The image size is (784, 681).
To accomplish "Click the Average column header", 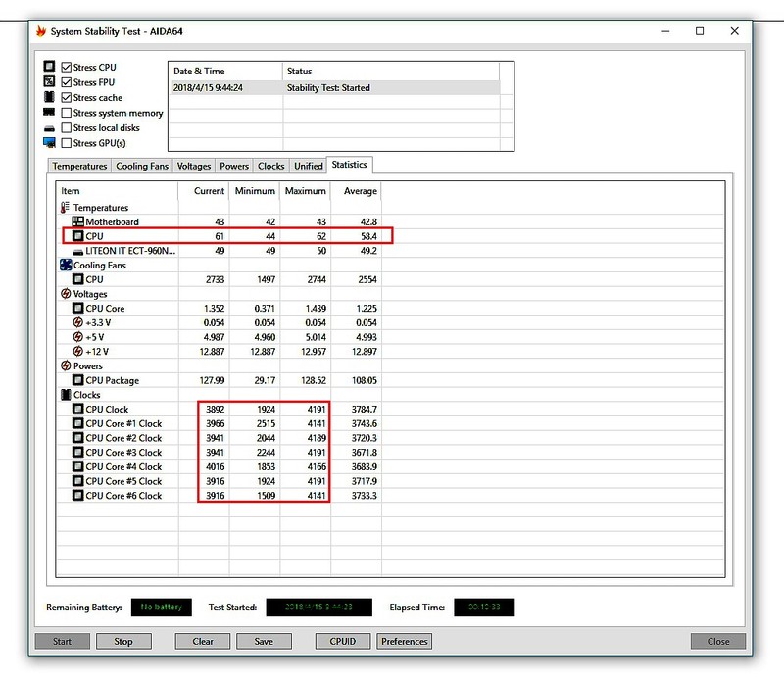I will click(360, 191).
